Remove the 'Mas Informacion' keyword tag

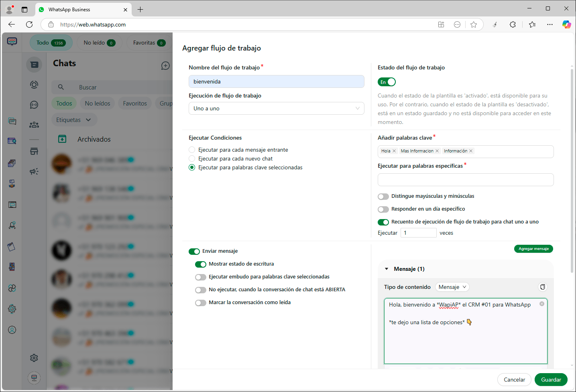tap(437, 151)
